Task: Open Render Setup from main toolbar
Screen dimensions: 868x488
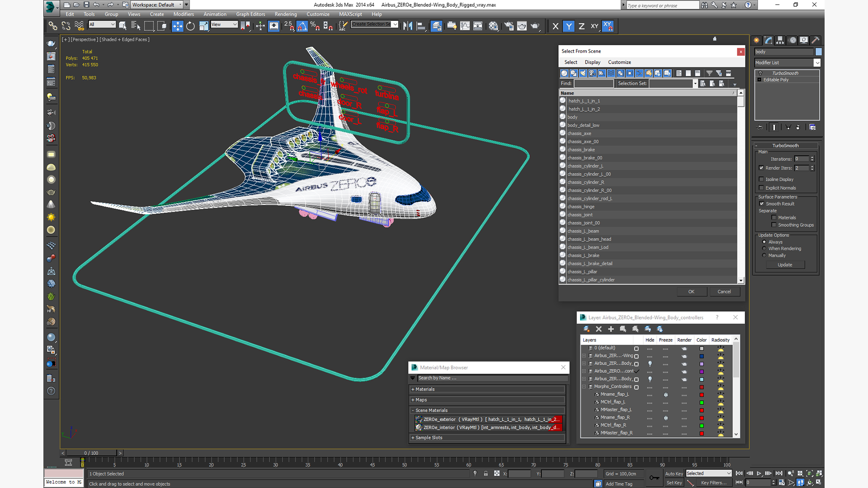Action: click(509, 26)
